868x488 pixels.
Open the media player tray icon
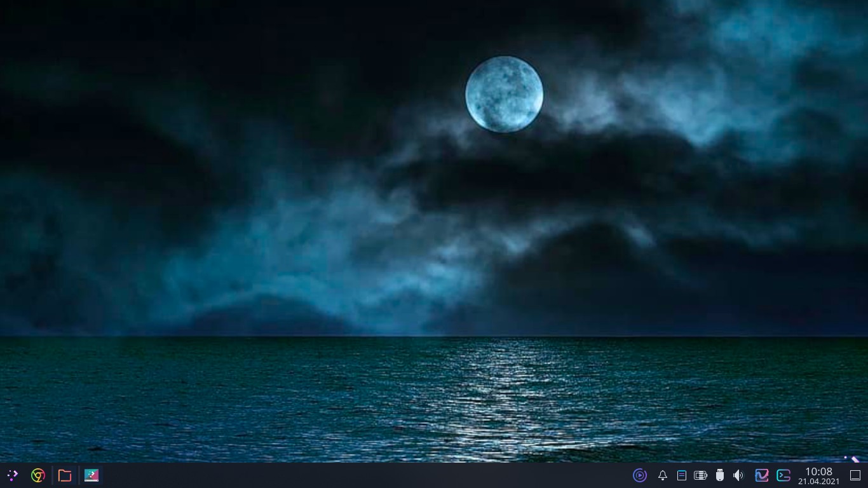640,475
